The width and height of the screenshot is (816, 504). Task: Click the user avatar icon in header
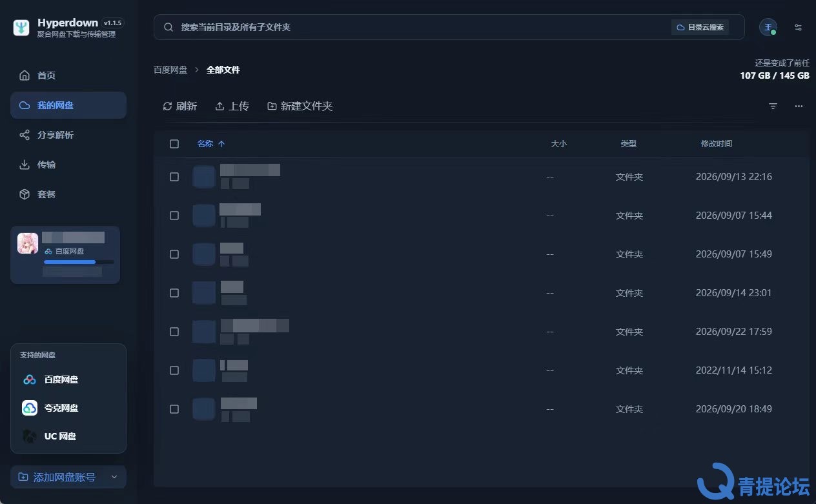(x=768, y=27)
